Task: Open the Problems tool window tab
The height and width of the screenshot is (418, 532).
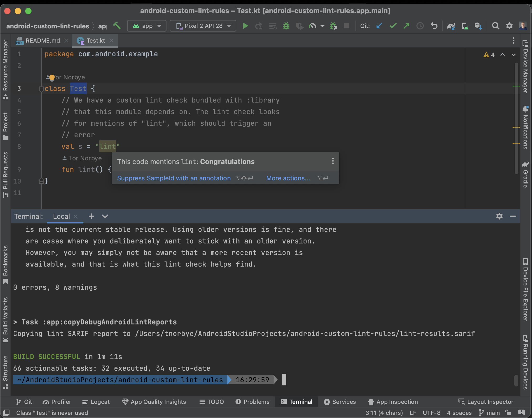Action: click(253, 402)
